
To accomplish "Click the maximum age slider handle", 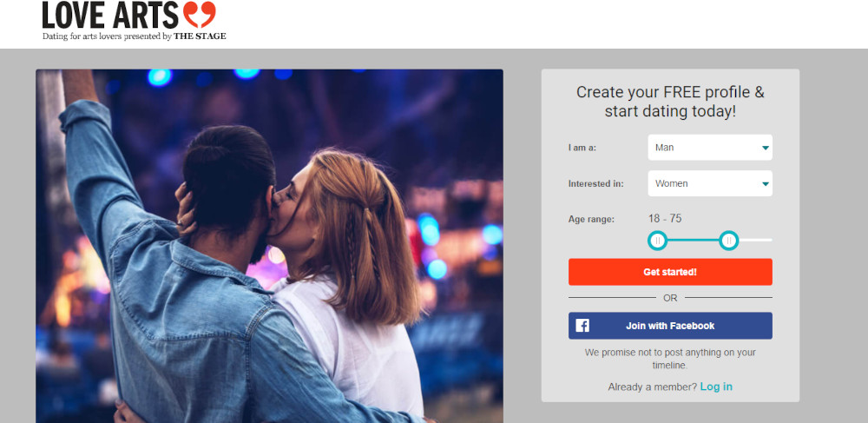I will pos(729,241).
